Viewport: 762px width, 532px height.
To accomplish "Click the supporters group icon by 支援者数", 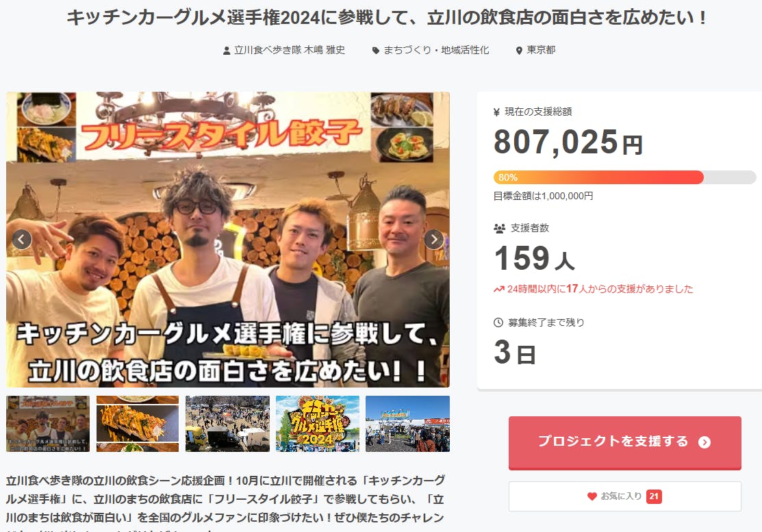I will click(500, 228).
